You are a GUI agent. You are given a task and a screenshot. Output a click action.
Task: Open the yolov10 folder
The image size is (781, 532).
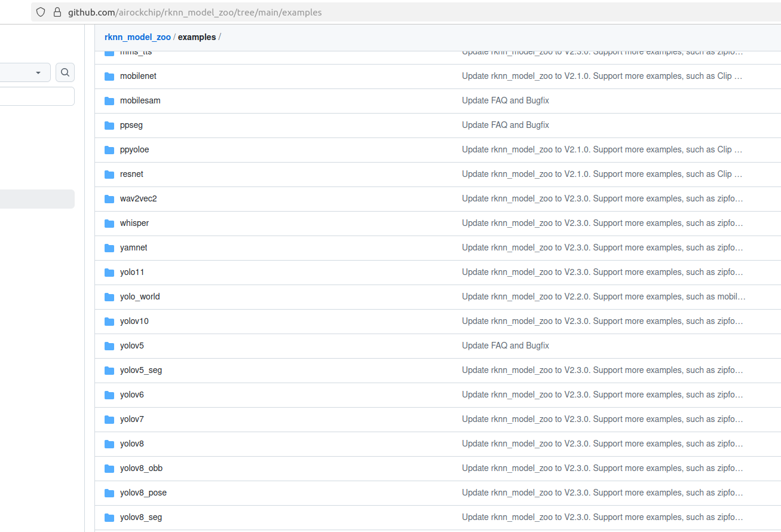134,321
